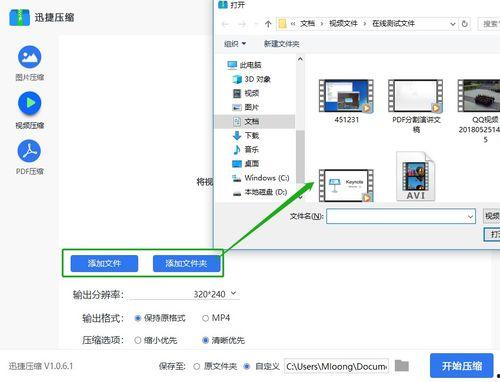Click the 添加文件 button

click(104, 264)
